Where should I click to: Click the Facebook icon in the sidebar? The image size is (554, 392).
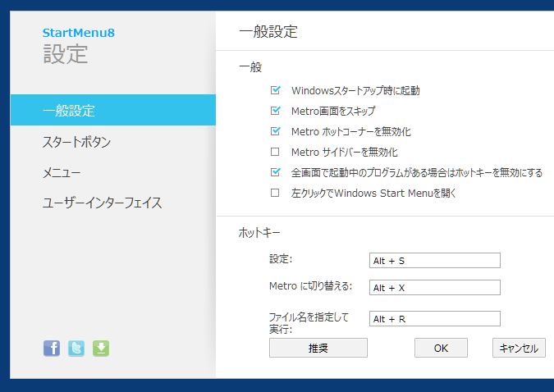point(52,349)
